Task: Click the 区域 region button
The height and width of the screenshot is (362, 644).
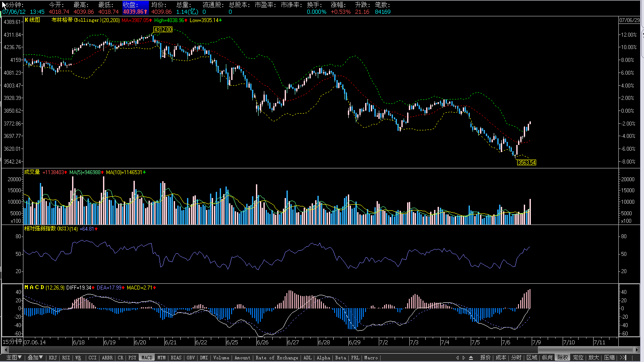Action: tap(532, 358)
